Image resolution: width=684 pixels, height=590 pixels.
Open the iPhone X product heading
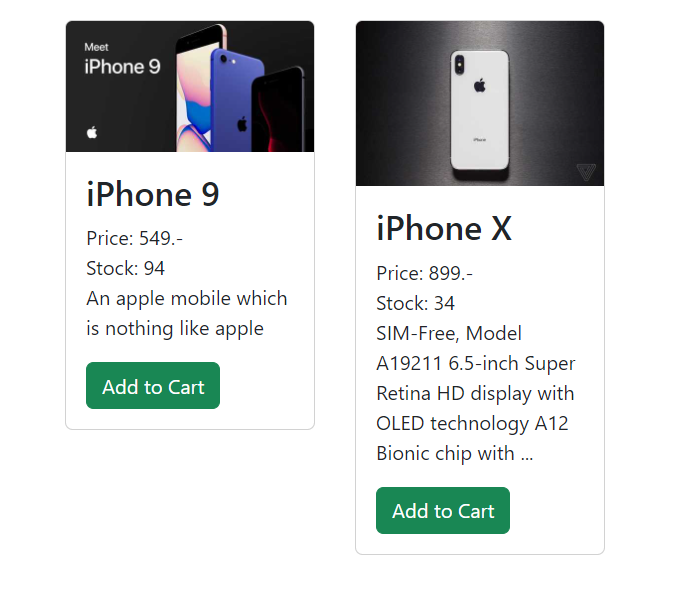[444, 229]
